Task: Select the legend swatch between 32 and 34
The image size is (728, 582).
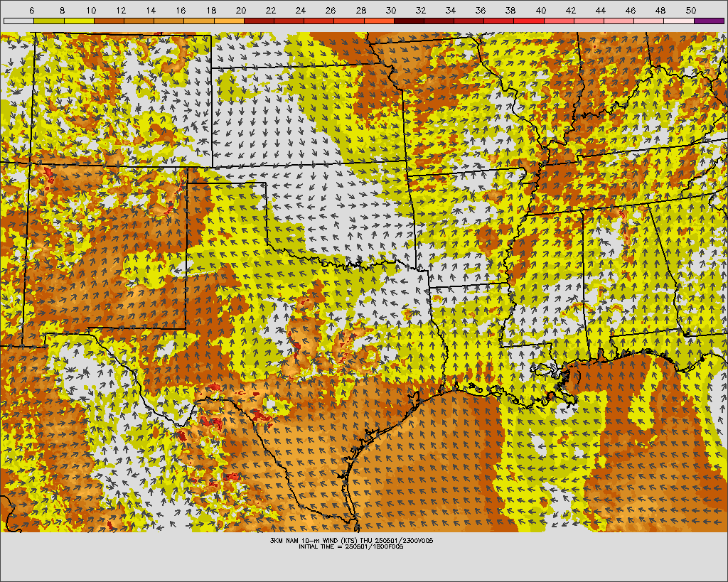Action: tap(439, 21)
